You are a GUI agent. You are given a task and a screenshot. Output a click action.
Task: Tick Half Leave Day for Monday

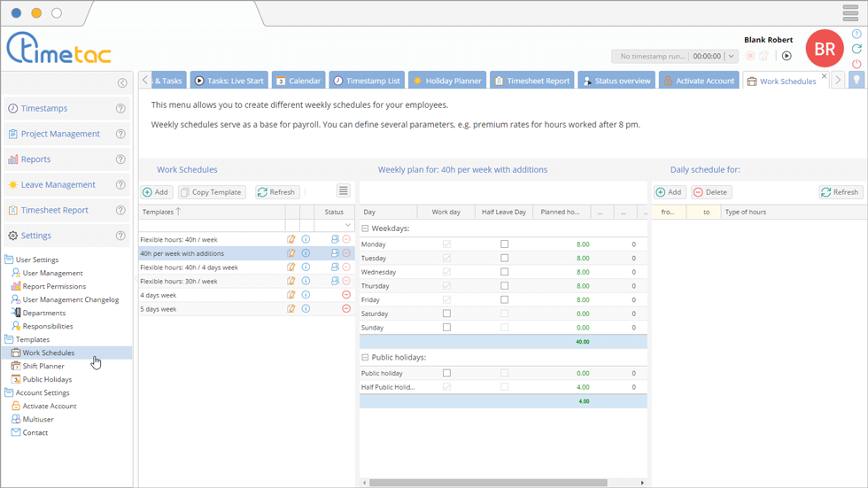[504, 244]
